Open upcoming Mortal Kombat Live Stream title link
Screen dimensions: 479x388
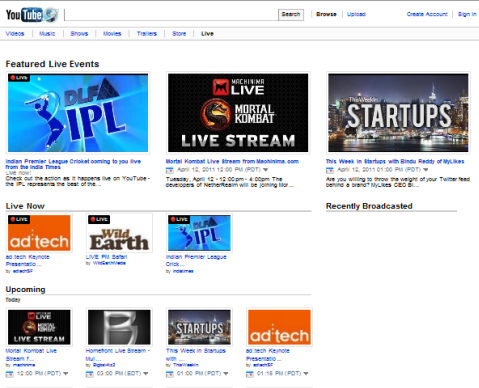(x=31, y=355)
